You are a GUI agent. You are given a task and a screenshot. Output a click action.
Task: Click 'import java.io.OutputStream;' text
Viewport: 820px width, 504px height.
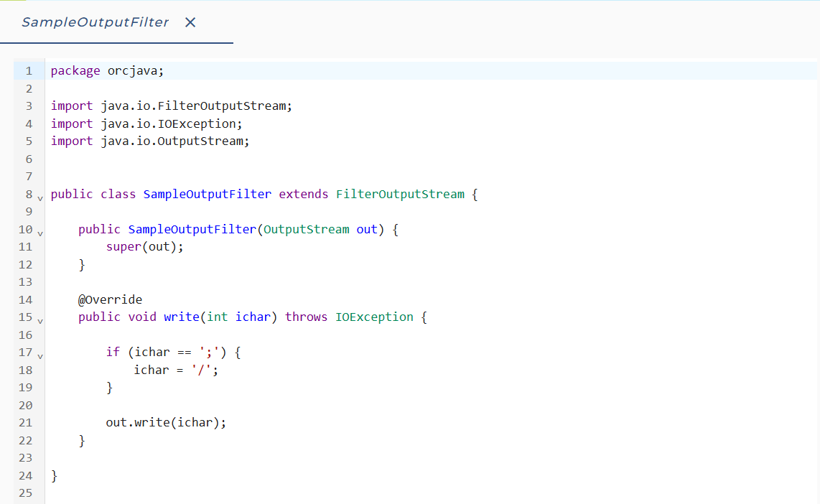150,141
